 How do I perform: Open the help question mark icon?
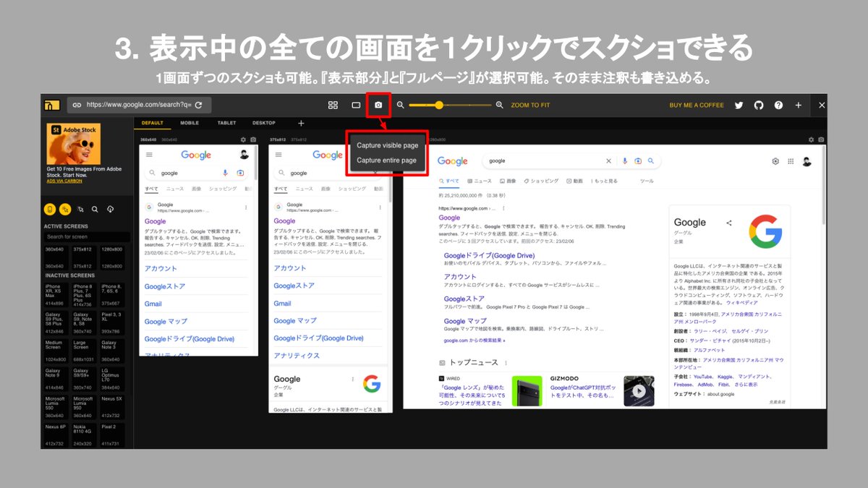click(x=778, y=105)
